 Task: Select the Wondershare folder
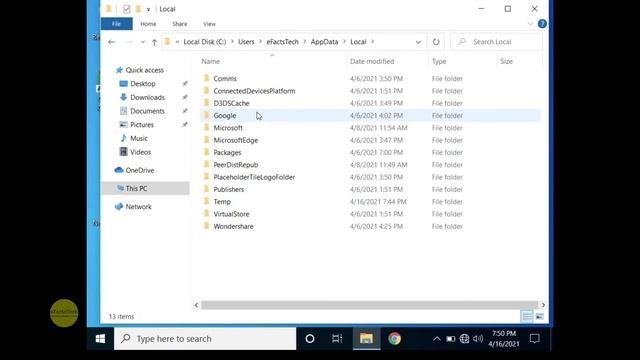point(233,226)
